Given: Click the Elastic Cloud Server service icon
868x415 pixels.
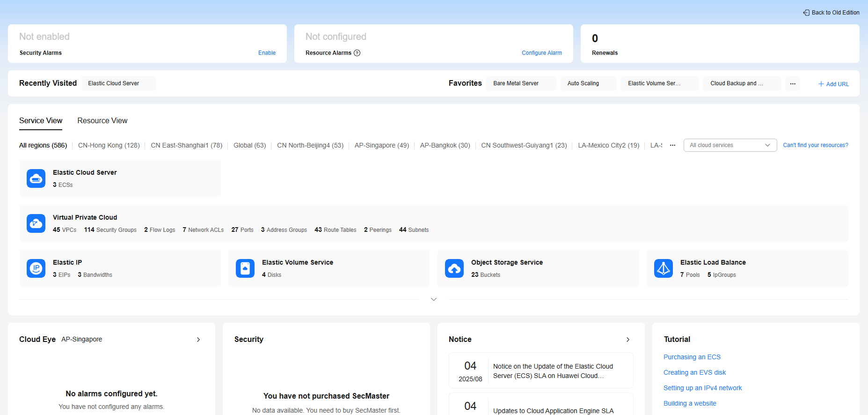Looking at the screenshot, I should click(x=36, y=178).
